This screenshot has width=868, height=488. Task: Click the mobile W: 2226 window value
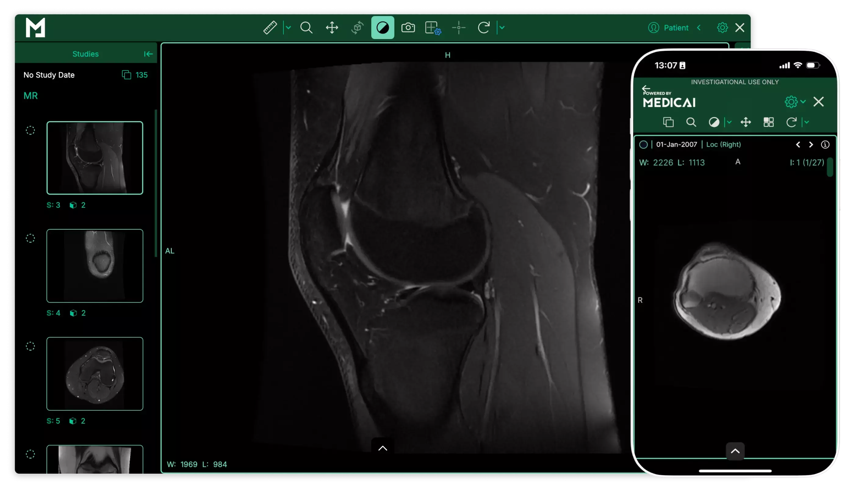pyautogui.click(x=656, y=163)
